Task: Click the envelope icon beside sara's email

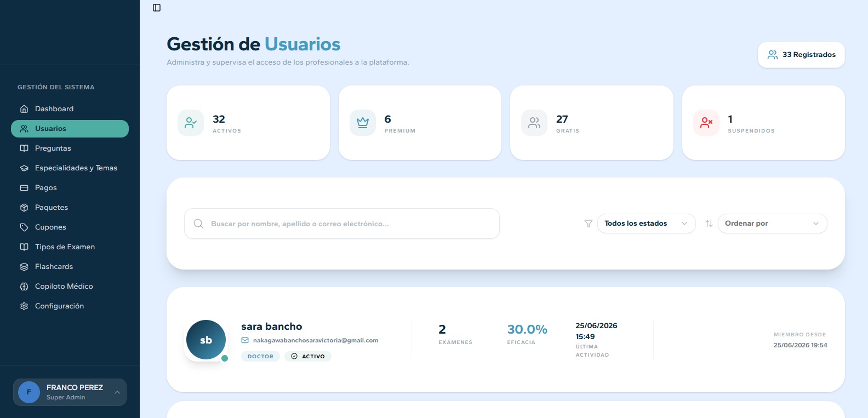Action: [x=245, y=340]
